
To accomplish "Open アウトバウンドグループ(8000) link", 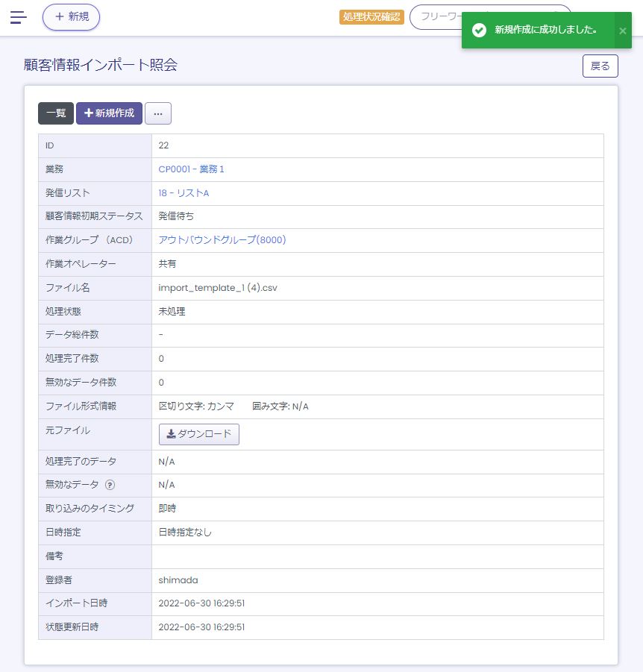I will [x=222, y=240].
